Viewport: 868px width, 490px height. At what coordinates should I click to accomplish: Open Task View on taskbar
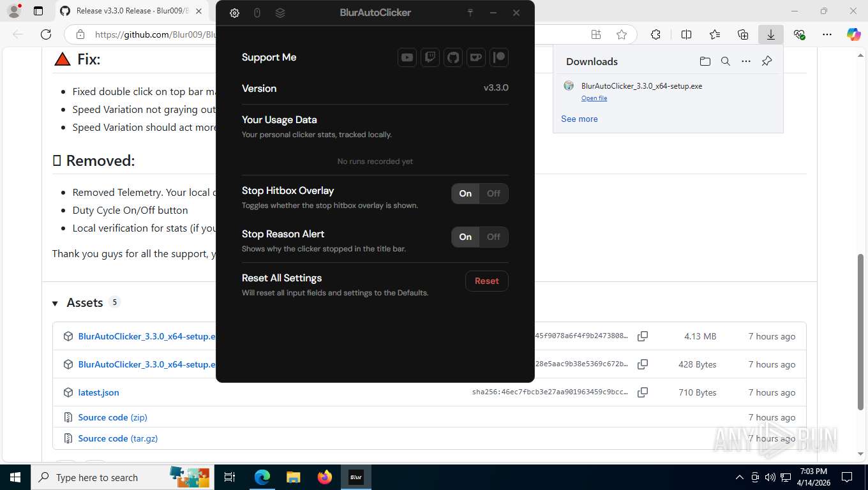tap(230, 477)
